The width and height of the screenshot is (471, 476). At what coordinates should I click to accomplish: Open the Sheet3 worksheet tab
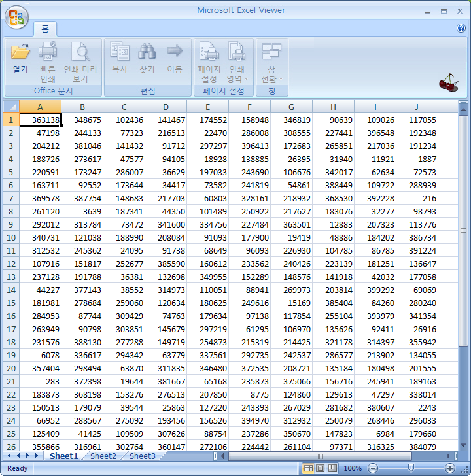pyautogui.click(x=143, y=456)
